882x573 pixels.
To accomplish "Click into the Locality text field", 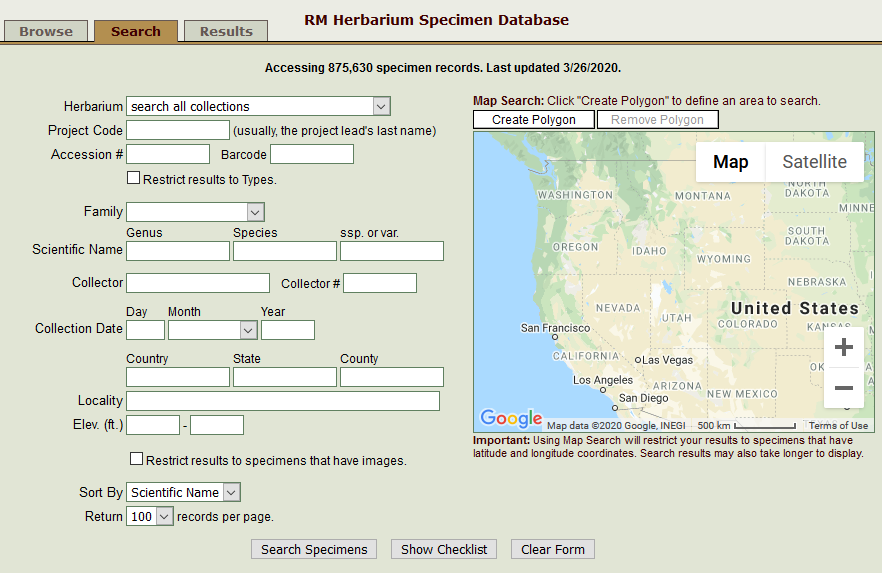I will coord(283,401).
